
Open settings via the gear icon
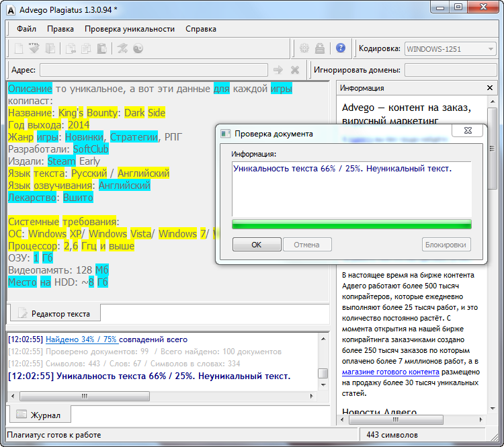click(x=304, y=48)
